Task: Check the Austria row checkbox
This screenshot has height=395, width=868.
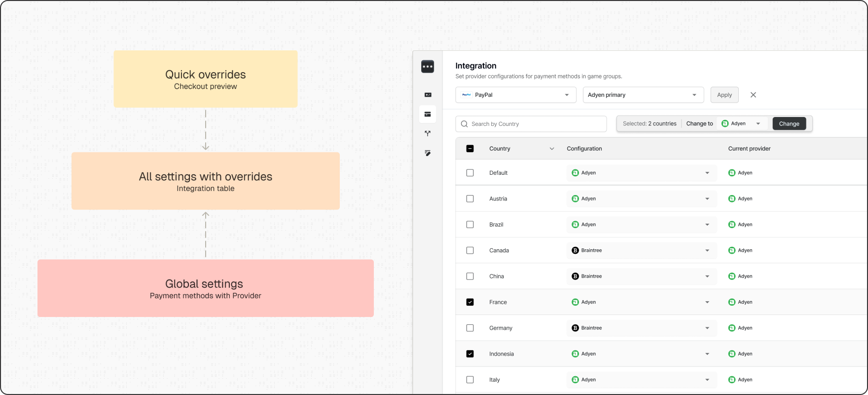Action: [470, 198]
